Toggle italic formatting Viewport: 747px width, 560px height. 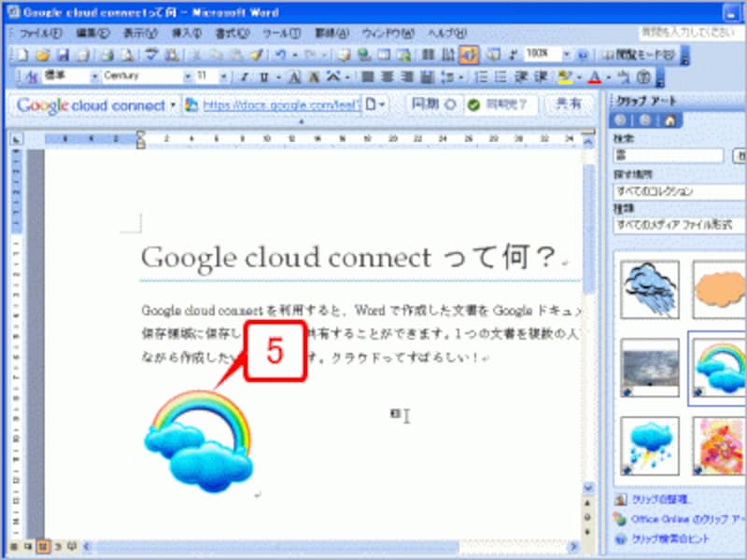pos(244,77)
